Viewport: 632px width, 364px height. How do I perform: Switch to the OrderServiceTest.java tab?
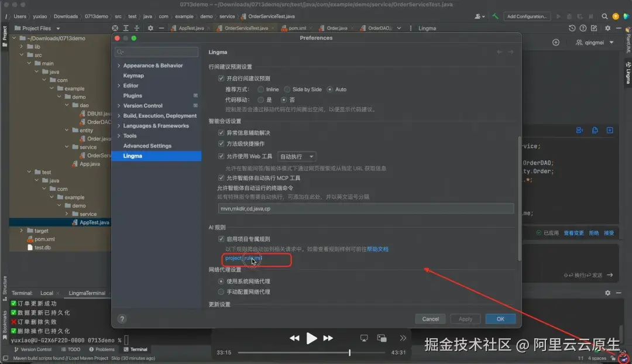tap(245, 28)
